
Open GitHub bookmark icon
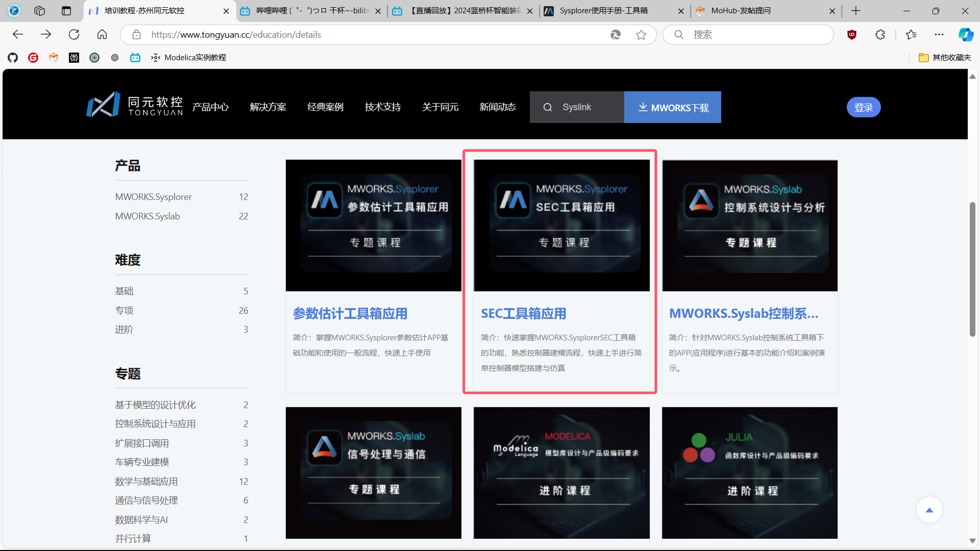[x=13, y=58]
